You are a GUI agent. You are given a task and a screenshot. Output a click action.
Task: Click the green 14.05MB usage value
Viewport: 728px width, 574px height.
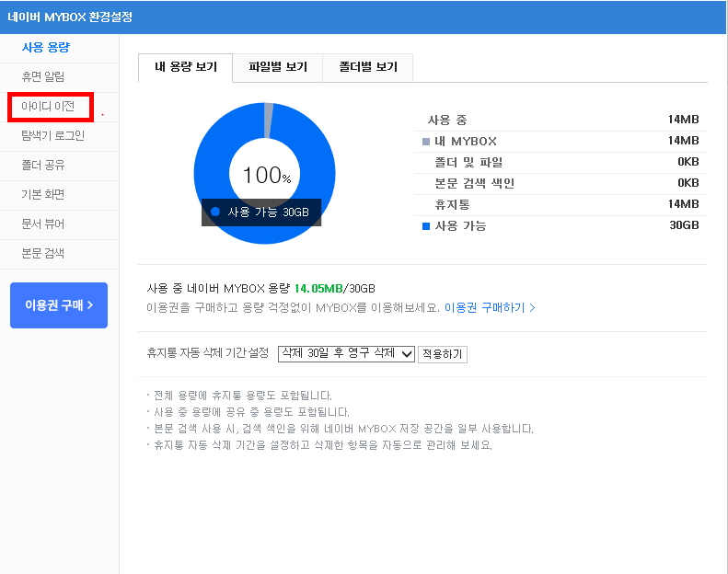(318, 289)
